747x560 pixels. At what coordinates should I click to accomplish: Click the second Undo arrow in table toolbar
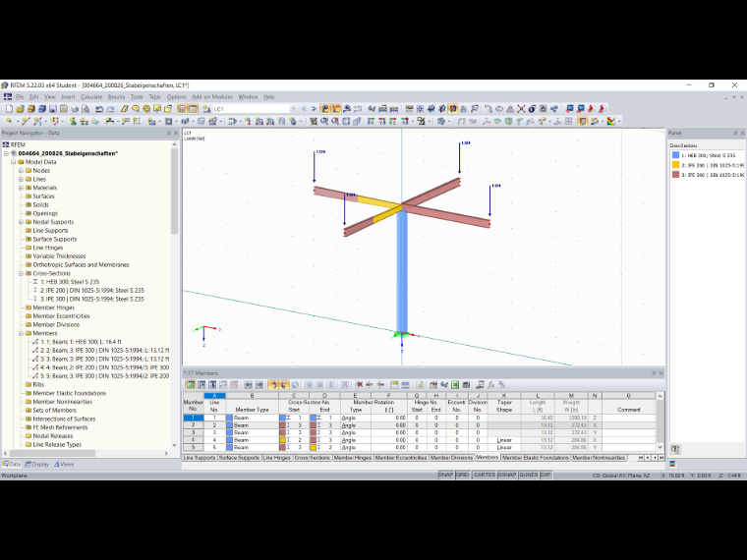pos(283,385)
